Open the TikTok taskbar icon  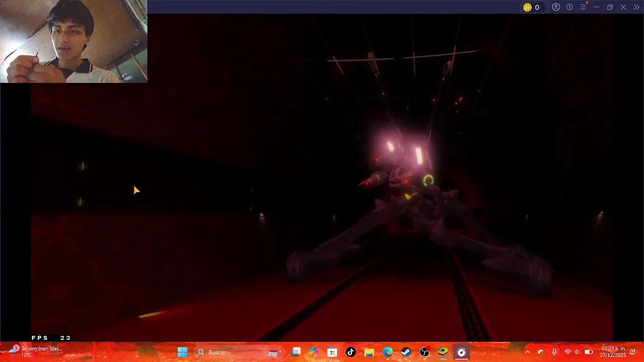pos(351,352)
